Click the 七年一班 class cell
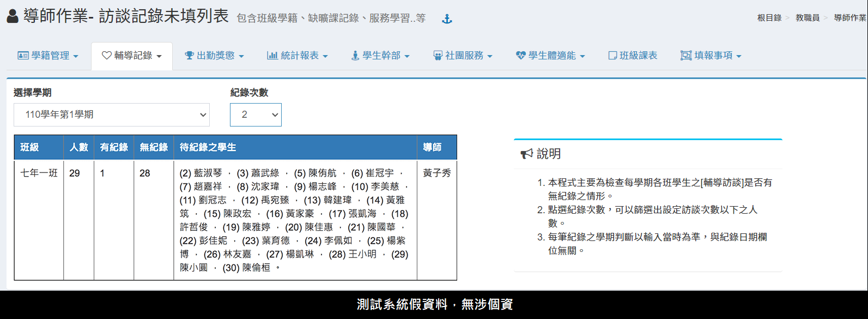The height and width of the screenshot is (319, 868). click(x=39, y=173)
